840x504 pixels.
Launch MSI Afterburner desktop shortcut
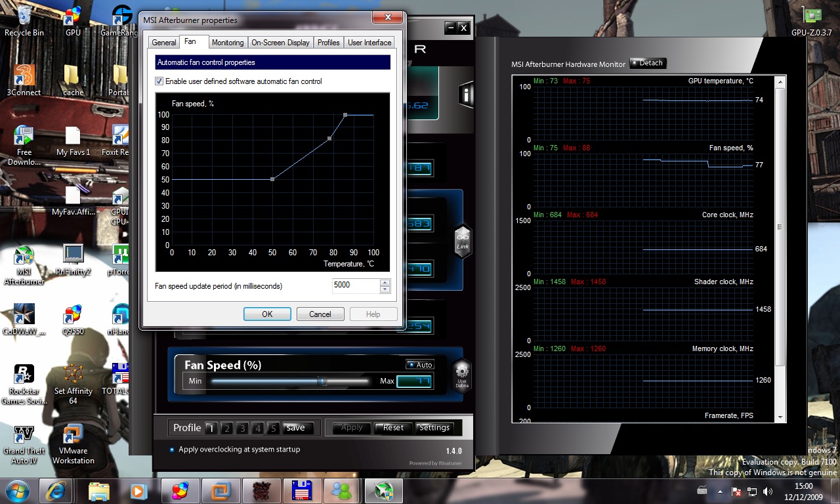[24, 265]
